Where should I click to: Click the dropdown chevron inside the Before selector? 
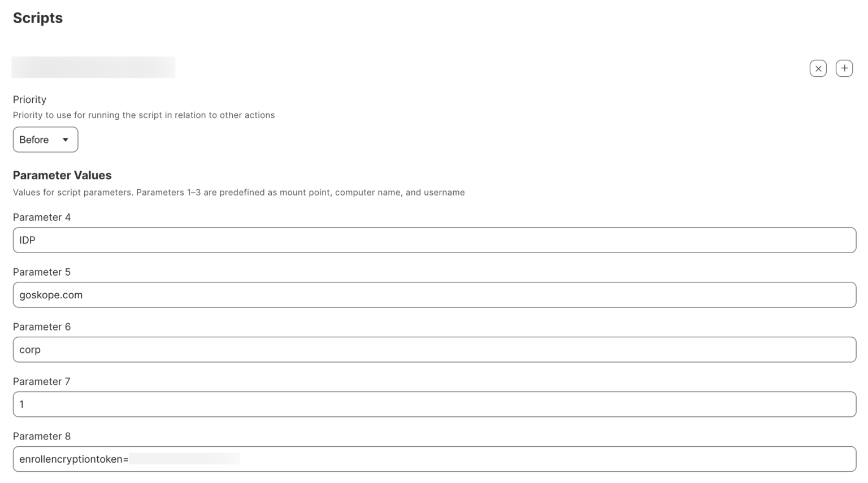tap(65, 140)
